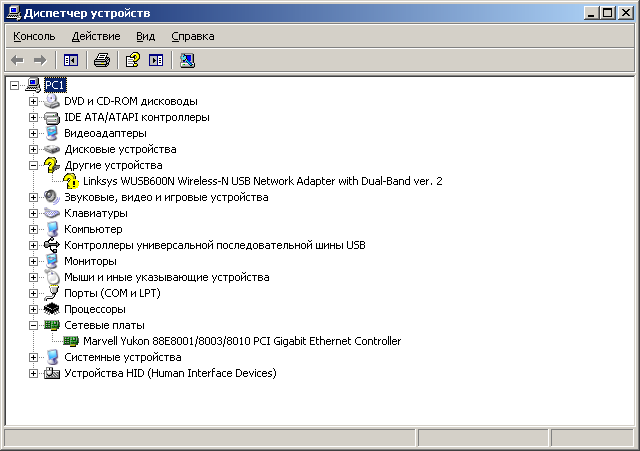Expand DVD и CD-ROM дисководы node
The height and width of the screenshot is (451, 640).
point(33,101)
